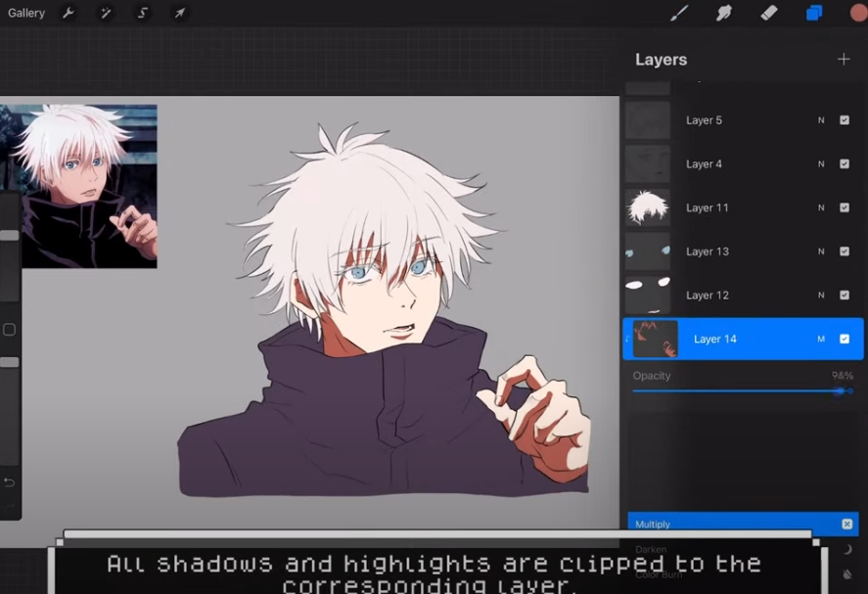Select the Brush tool
Screen dimensions: 868x594
tap(679, 13)
